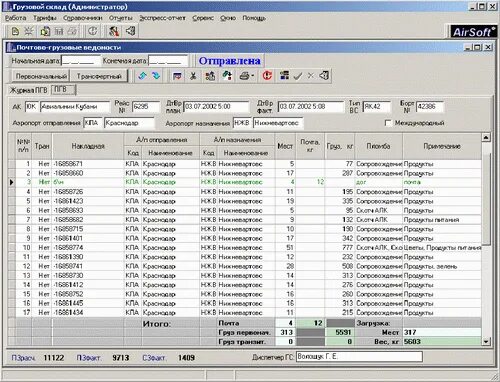Open the Сервис menu

point(203,18)
